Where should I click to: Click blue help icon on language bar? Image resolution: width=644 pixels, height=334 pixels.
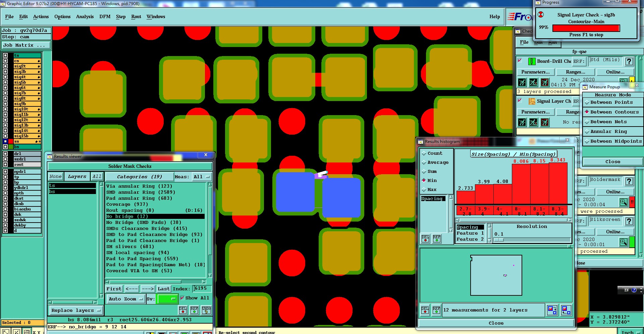tap(634, 290)
